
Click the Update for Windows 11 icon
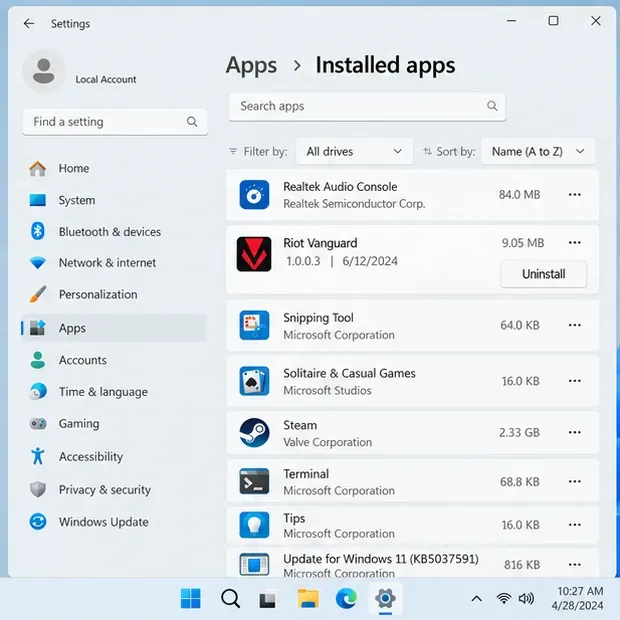coord(254,565)
